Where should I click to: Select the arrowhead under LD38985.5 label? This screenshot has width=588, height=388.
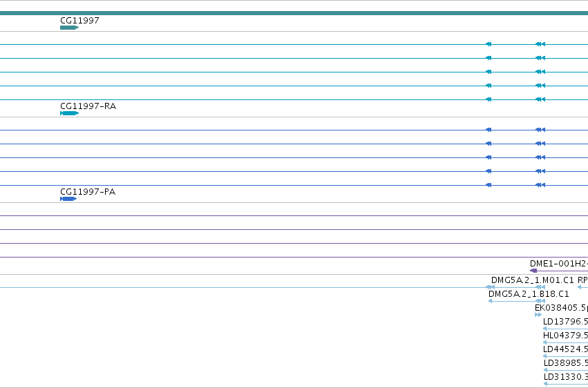(x=545, y=370)
